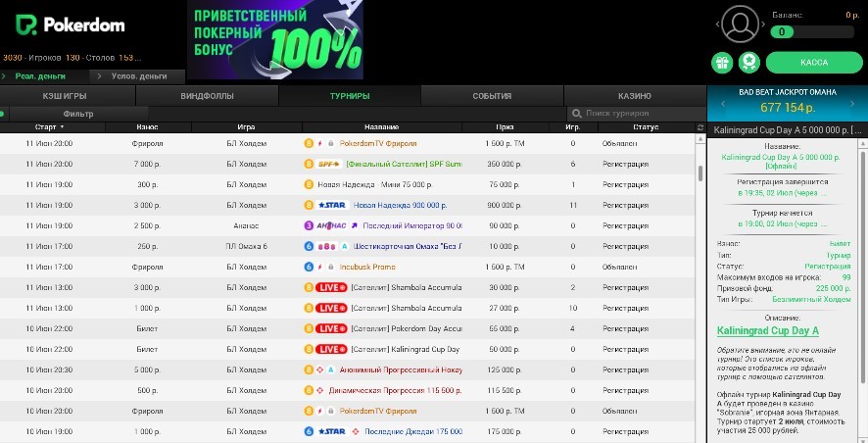This screenshot has width=868, height=443.
Task: Click in the Поиск турниров search field
Action: [x=636, y=114]
